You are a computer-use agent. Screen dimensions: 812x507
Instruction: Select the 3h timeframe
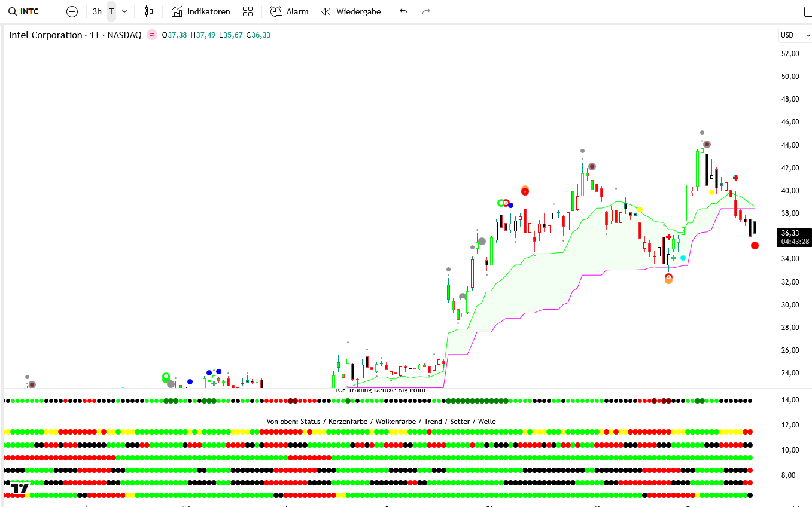click(97, 11)
